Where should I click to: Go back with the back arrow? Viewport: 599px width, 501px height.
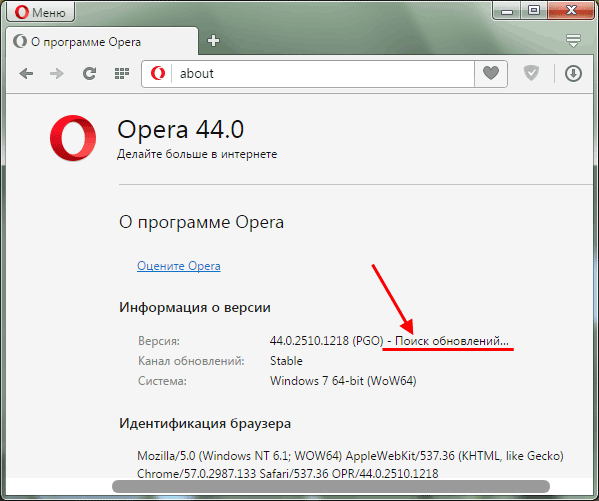[x=26, y=73]
